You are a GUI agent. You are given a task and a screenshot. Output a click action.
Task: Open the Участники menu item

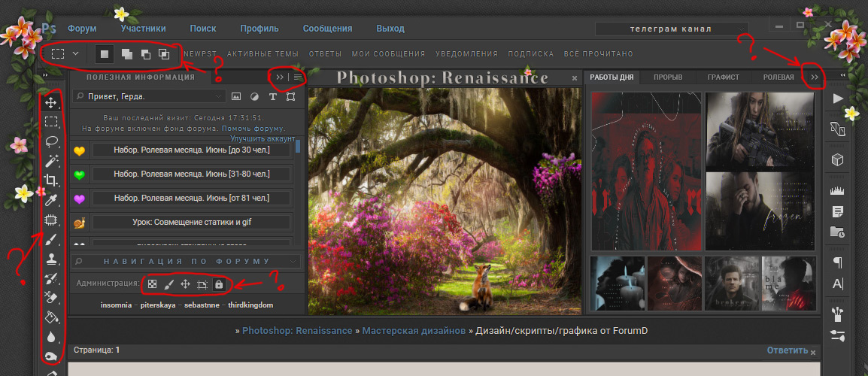coord(143,29)
